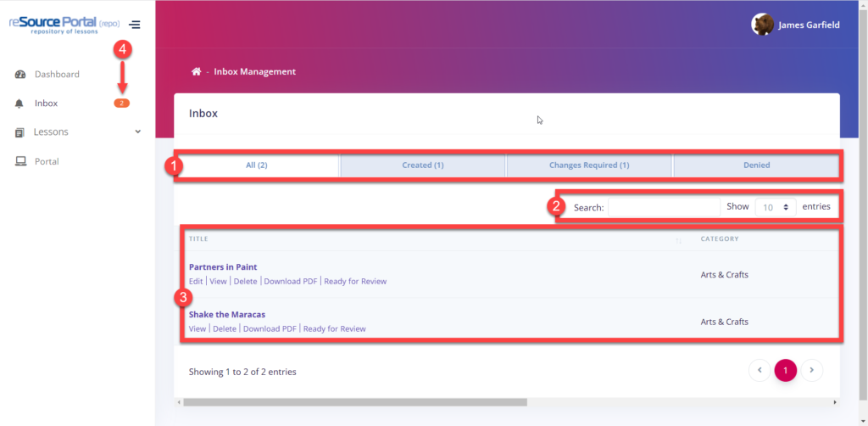Open the Denied tab

coord(756,165)
